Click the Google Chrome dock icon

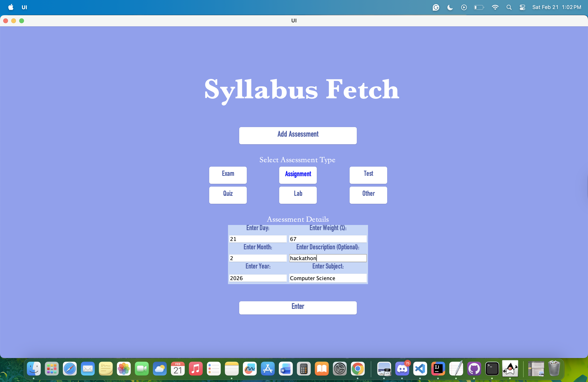coord(357,369)
